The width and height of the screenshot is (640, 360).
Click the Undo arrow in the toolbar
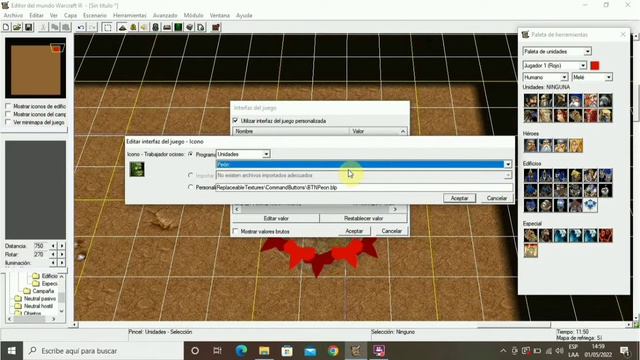click(81, 27)
